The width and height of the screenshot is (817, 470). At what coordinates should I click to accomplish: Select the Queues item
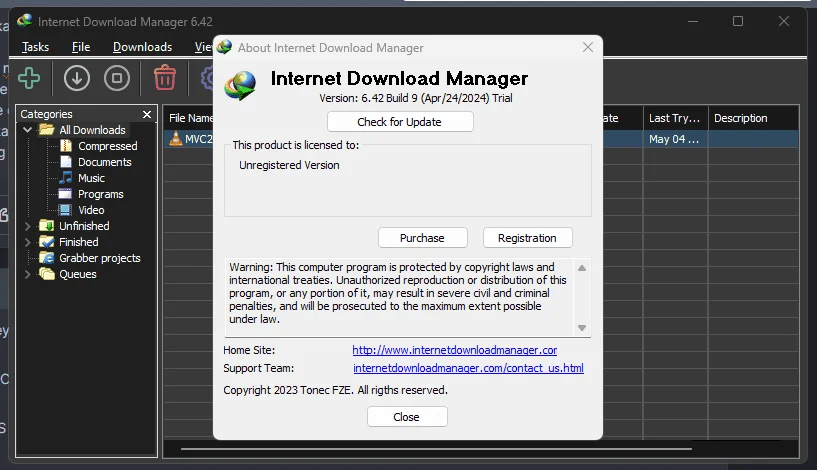point(78,274)
